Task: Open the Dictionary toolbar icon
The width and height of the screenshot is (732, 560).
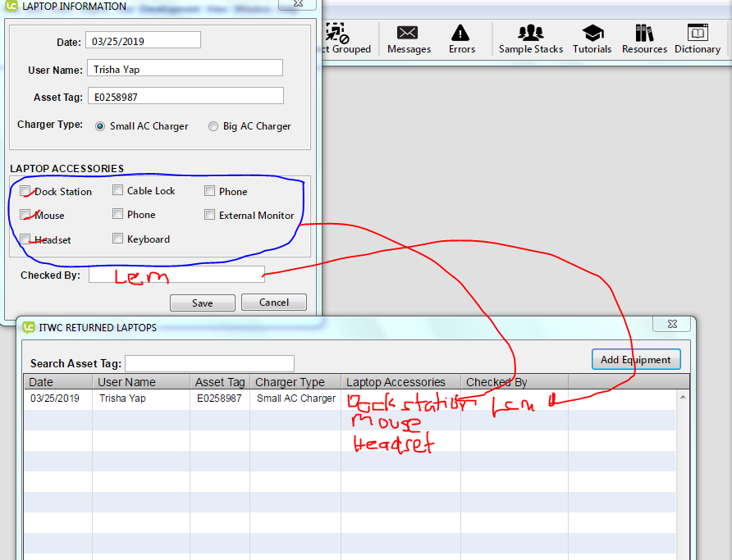Action: click(697, 39)
